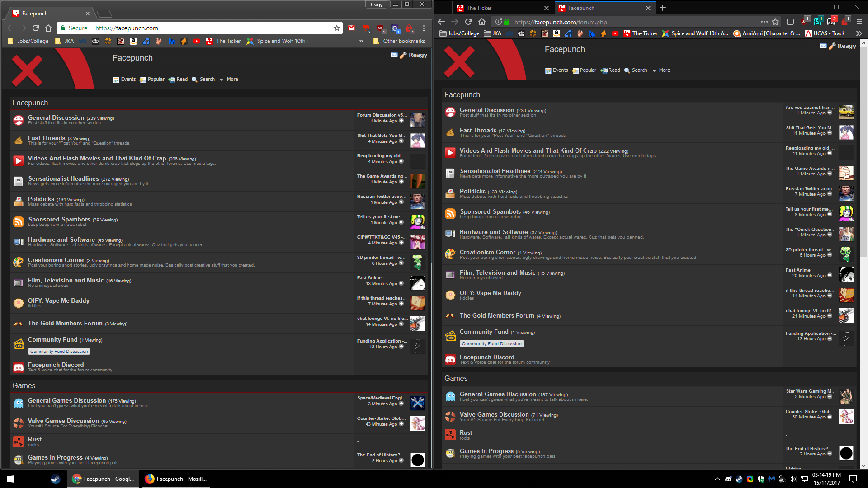
Task: Expand the More dropdown in the Chrome page
Action: coord(229,80)
